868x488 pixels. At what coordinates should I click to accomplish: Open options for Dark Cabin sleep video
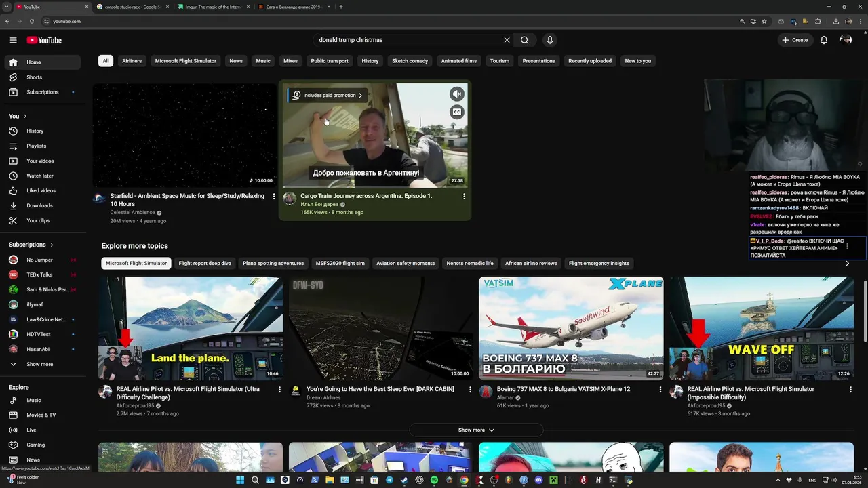tap(470, 390)
